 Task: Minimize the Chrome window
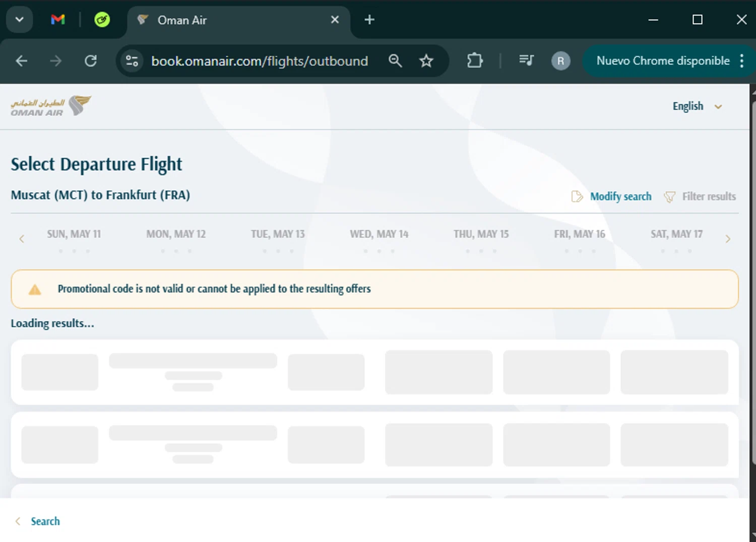pyautogui.click(x=653, y=20)
